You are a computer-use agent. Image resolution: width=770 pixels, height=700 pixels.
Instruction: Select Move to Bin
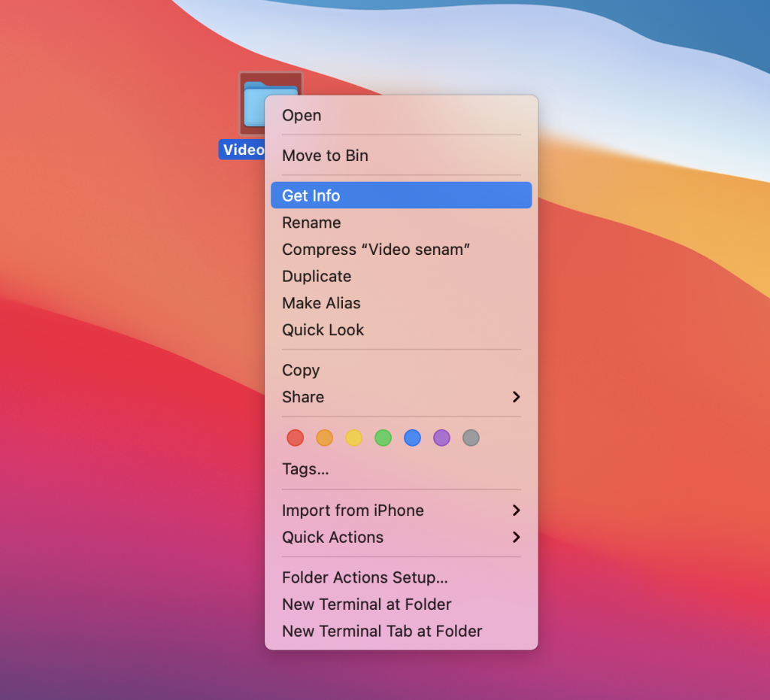pos(402,156)
